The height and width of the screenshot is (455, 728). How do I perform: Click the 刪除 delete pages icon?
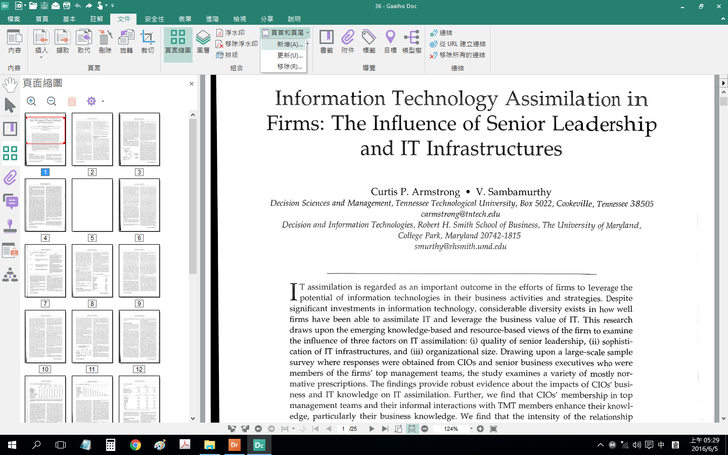coord(105,41)
